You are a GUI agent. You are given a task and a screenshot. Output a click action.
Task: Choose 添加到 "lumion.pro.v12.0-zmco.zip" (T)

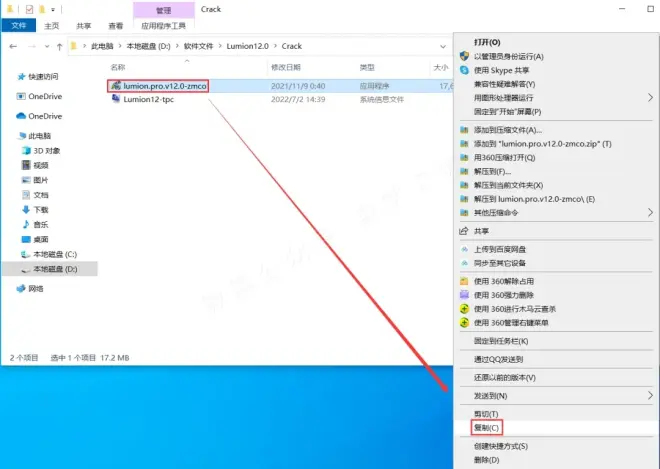543,144
